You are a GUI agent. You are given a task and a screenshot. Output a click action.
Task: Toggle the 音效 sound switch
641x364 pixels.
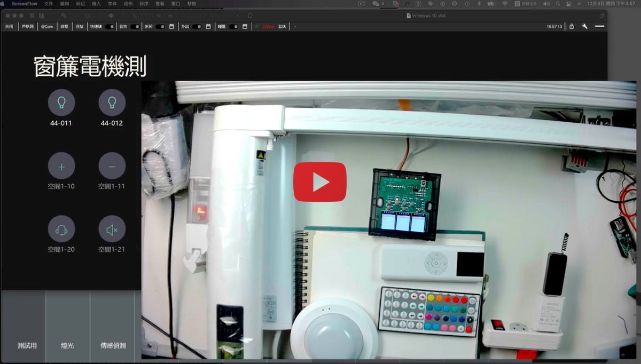[135, 26]
